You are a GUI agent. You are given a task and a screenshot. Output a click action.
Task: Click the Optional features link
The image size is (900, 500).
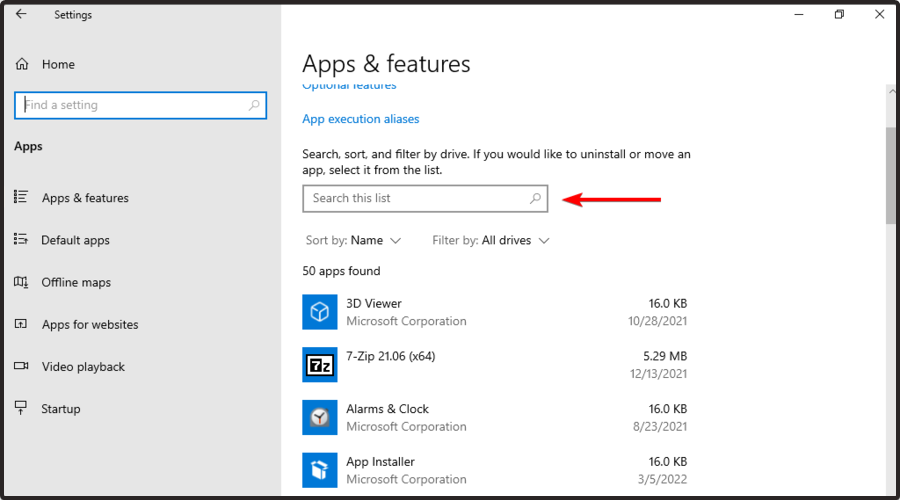[349, 87]
